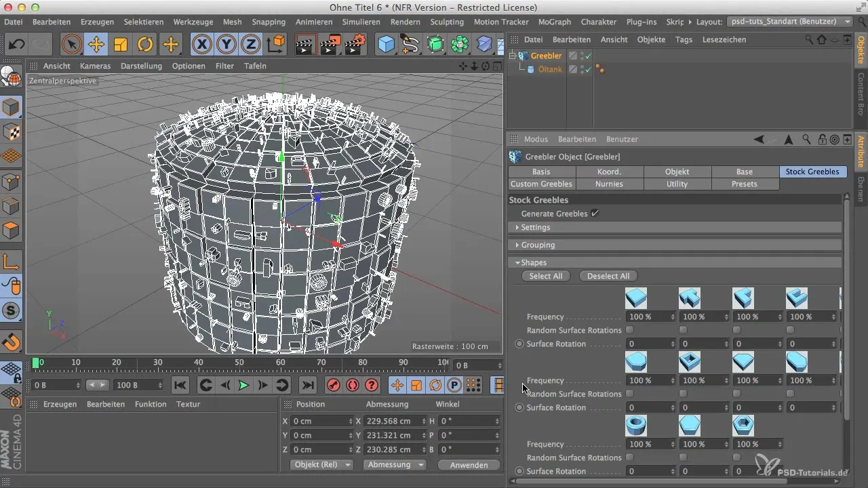Click the green generator (NURBS) icon

coord(435,45)
